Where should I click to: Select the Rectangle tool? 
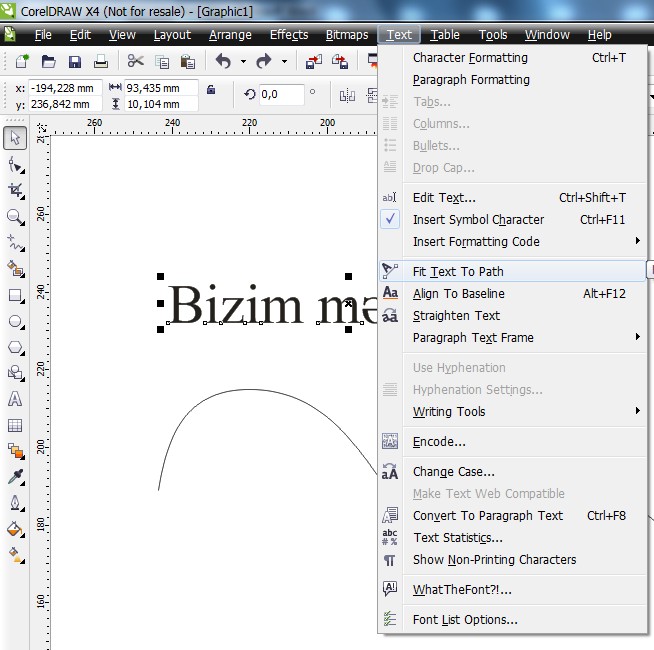16,296
